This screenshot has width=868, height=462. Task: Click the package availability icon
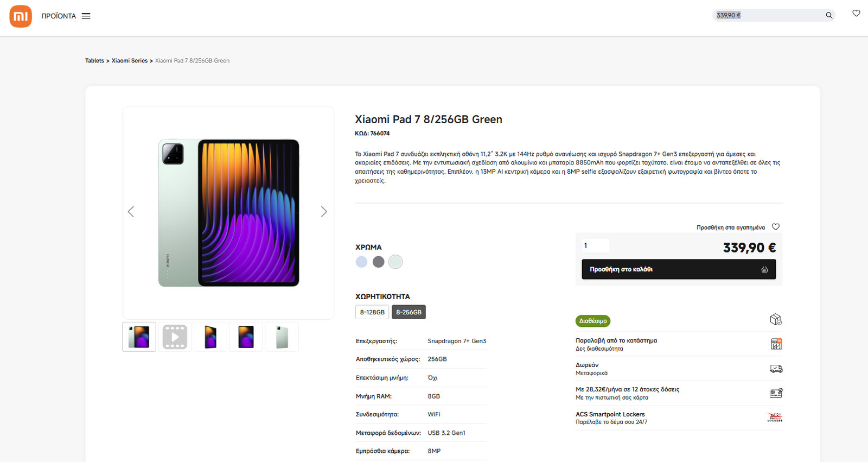776,319
